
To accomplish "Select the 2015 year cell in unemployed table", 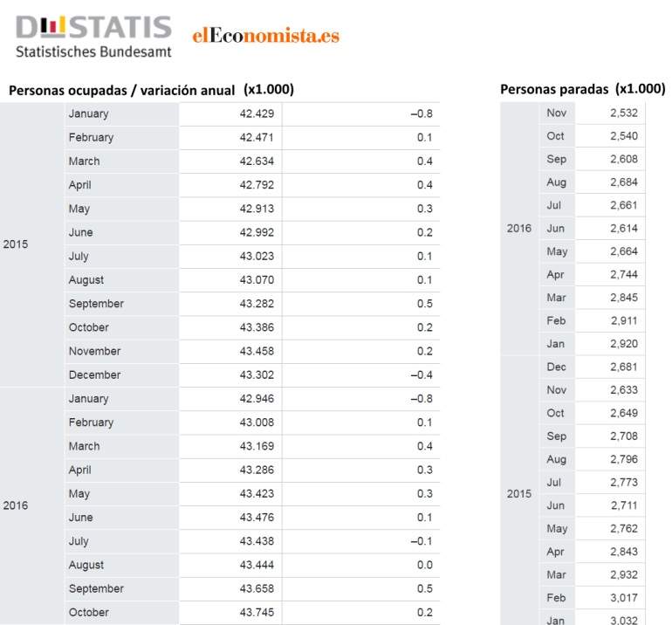I will 519,494.
